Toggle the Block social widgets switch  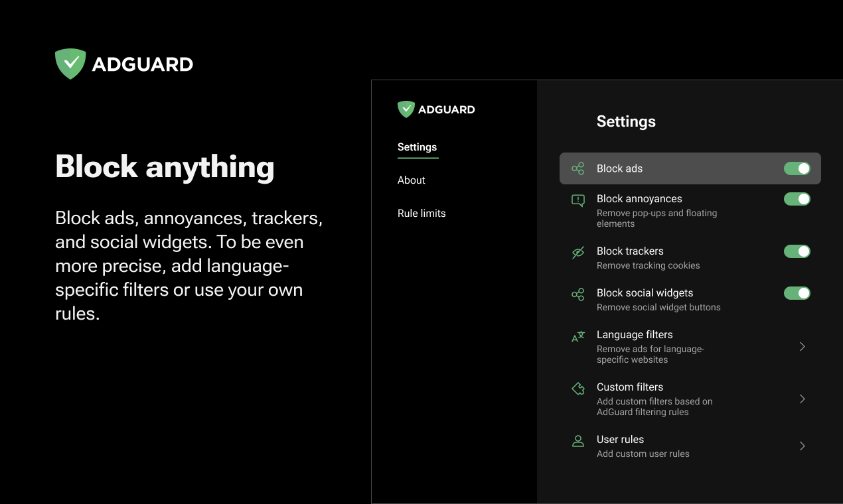pos(797,293)
